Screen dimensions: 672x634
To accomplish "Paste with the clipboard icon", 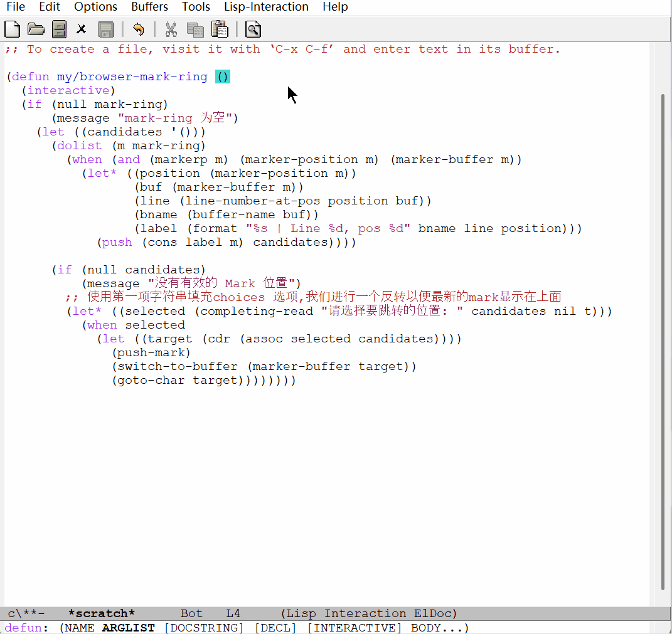I will (220, 29).
